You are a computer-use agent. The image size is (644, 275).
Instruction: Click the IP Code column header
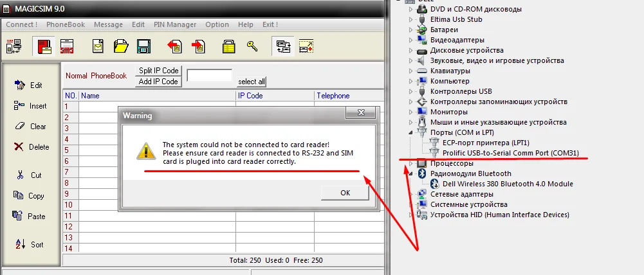[275, 96]
